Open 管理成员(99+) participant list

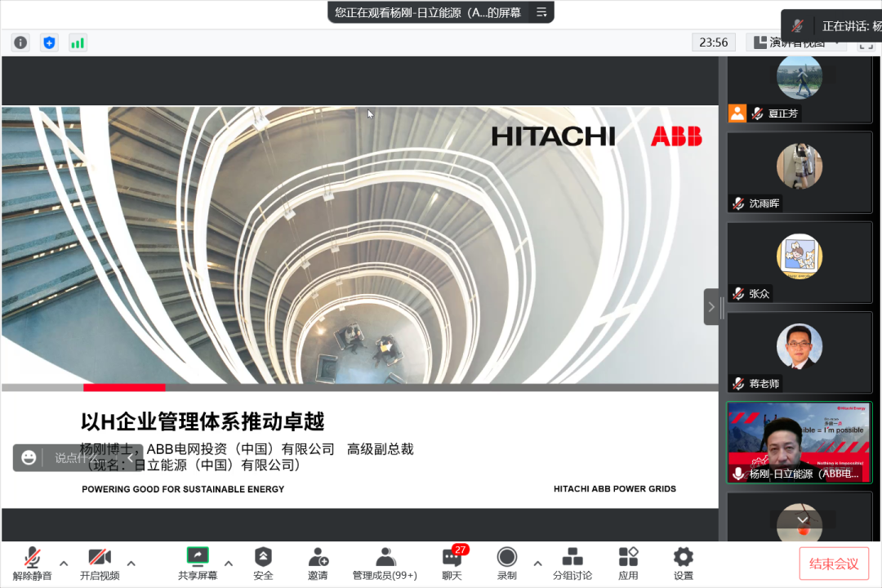click(x=385, y=563)
